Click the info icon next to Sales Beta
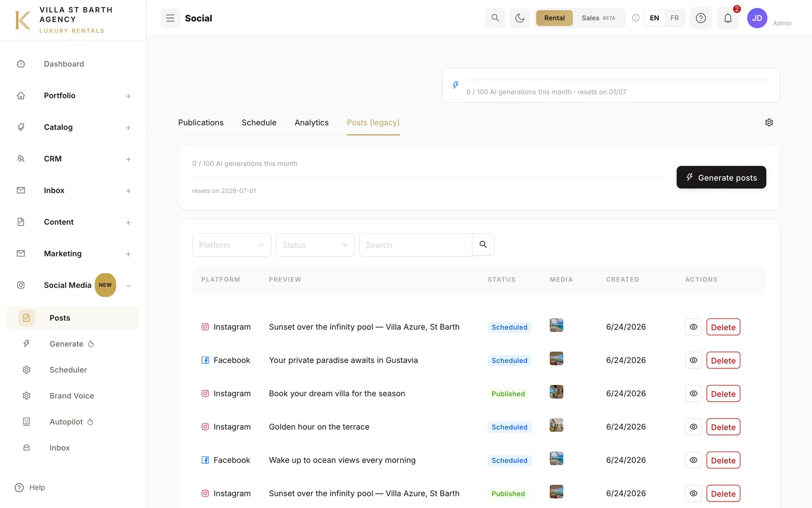The height and width of the screenshot is (508, 812). coord(635,18)
